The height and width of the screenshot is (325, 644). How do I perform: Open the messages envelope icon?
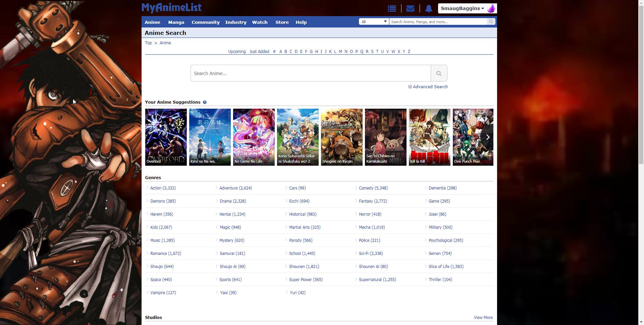[410, 9]
